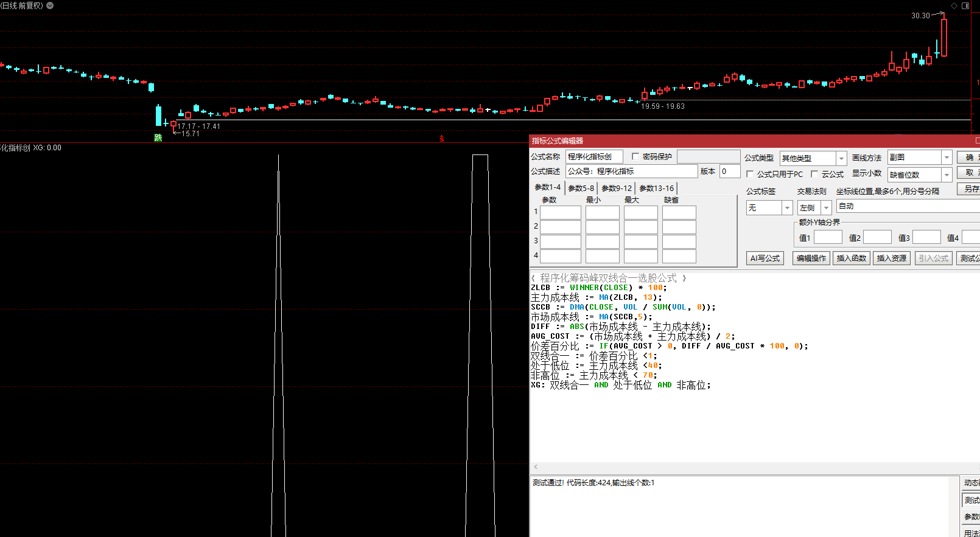Check the 公式只用于PC option
This screenshot has height=537, width=980.
click(750, 174)
